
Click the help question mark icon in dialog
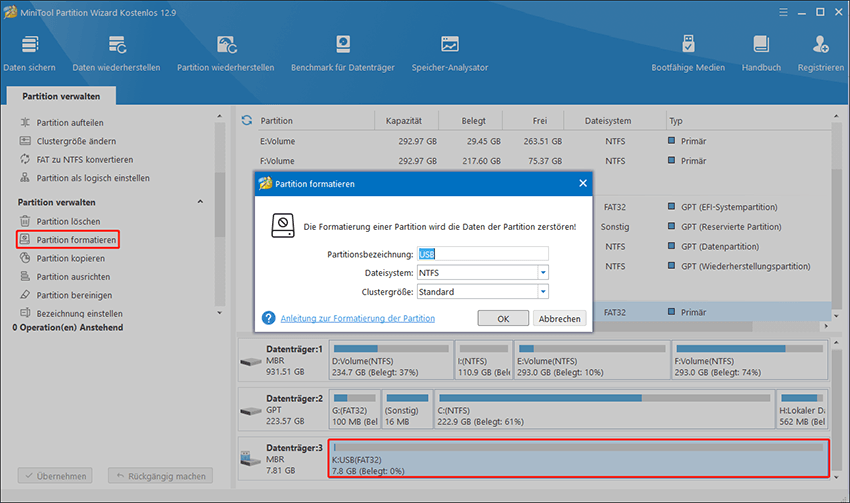coord(268,318)
